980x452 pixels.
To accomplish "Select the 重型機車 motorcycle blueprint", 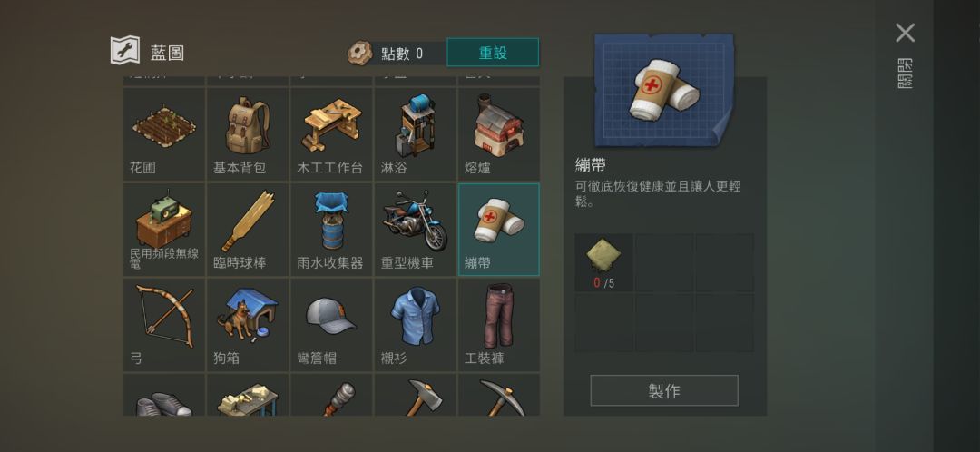I will (416, 230).
